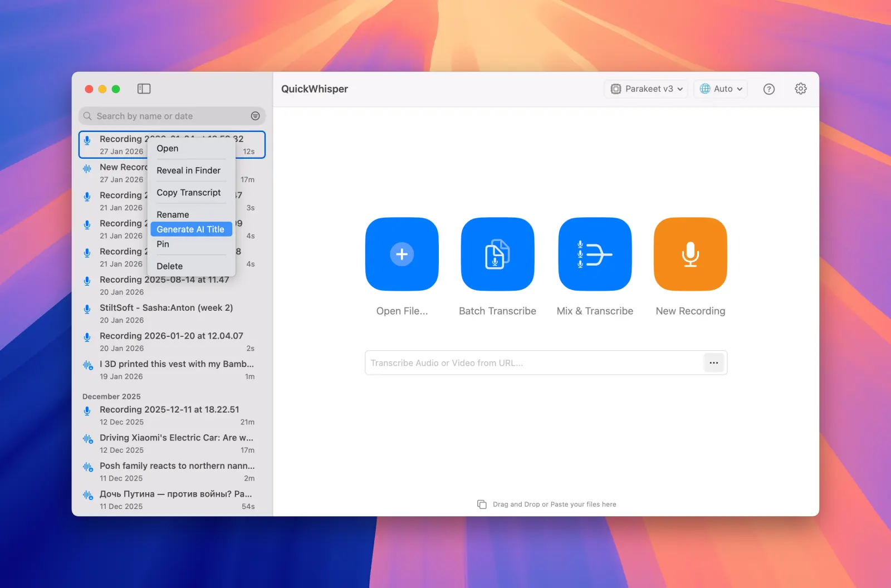Click the Search by name or date field

(172, 116)
